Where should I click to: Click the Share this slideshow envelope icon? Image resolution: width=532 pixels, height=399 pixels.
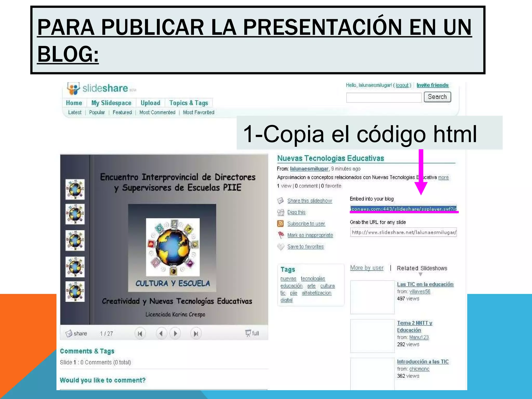click(x=281, y=201)
